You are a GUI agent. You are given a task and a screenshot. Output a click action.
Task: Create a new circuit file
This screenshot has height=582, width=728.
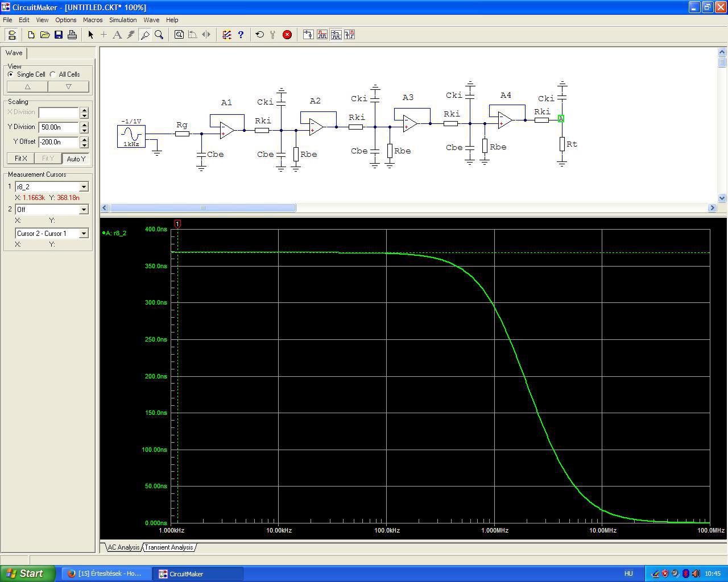pyautogui.click(x=31, y=35)
